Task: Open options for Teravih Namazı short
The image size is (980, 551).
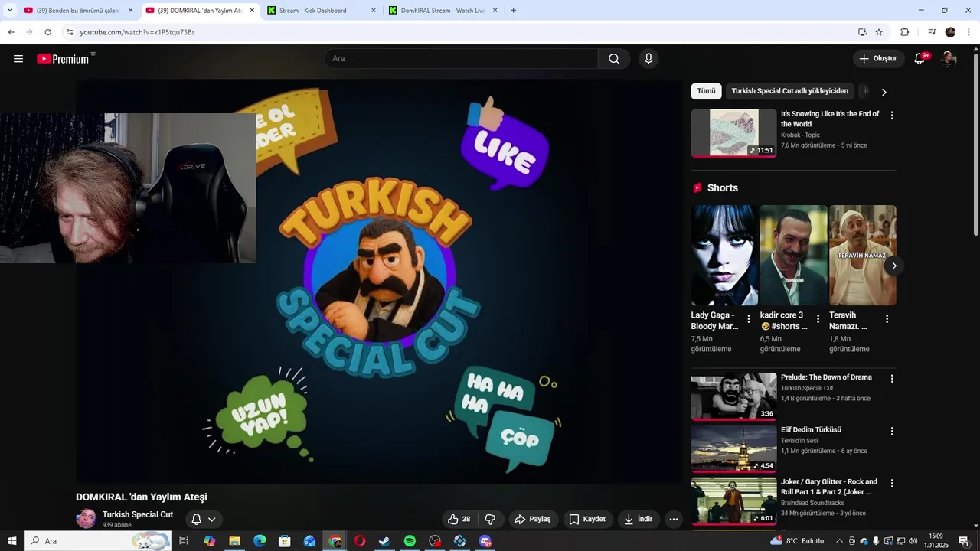Action: coord(887,319)
